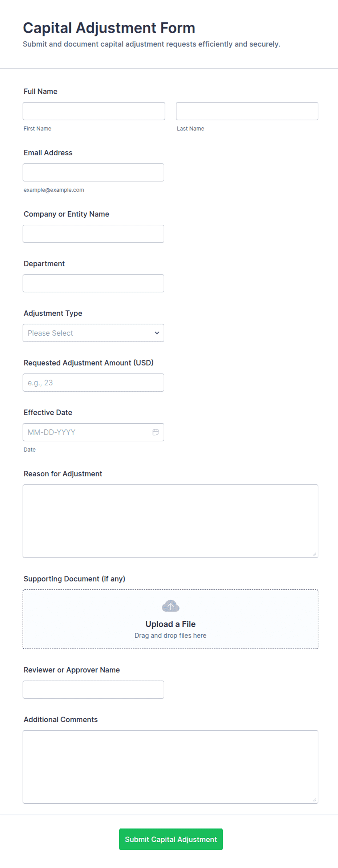This screenshot has height=868, width=338.
Task: Click inside the Reason for Adjustment textarea
Action: coord(170,521)
